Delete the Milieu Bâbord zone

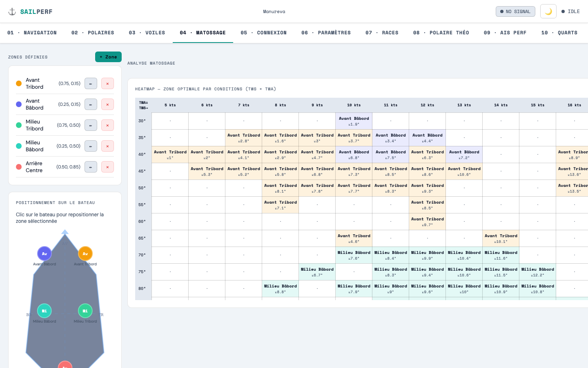coord(107,146)
